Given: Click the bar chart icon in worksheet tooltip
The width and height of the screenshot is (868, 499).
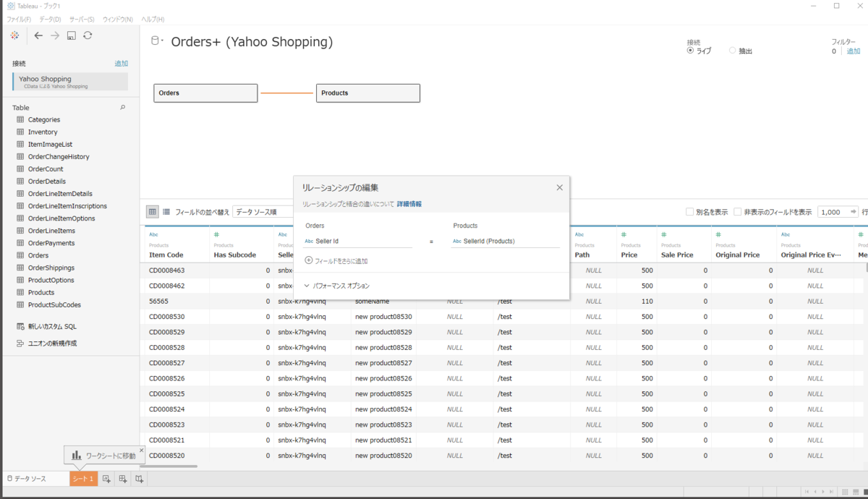Looking at the screenshot, I should [x=77, y=455].
